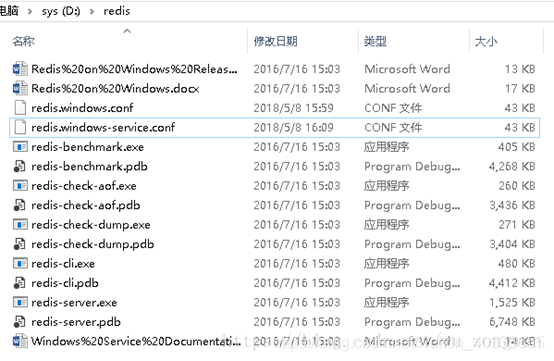
Task: Click size 3,404 KB of redis-check-dump.pdb
Action: 512,244
